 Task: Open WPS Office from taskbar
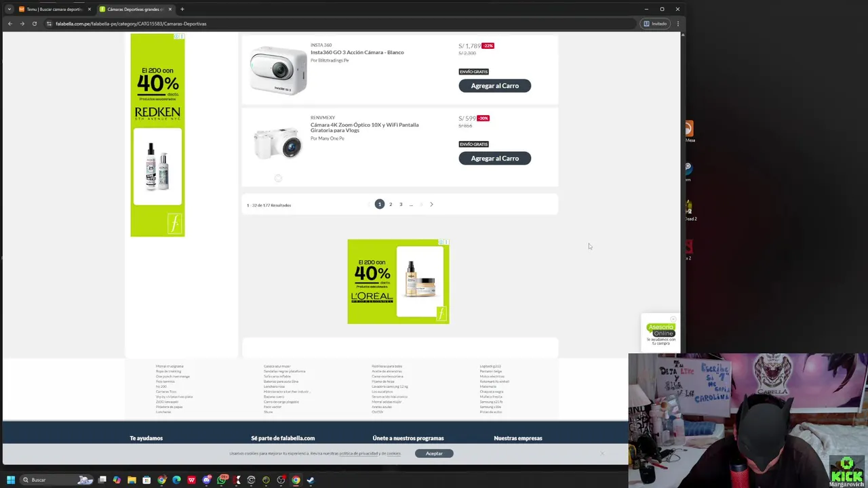tap(191, 480)
